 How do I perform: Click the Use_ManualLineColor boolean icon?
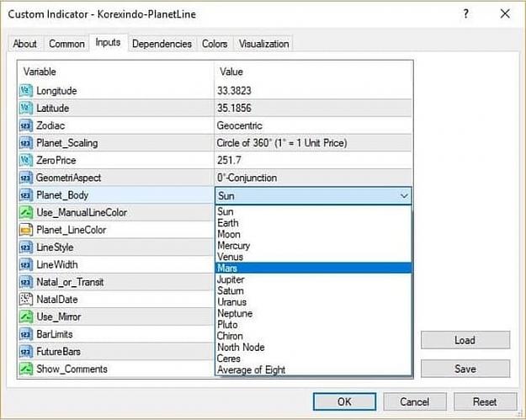pos(26,212)
